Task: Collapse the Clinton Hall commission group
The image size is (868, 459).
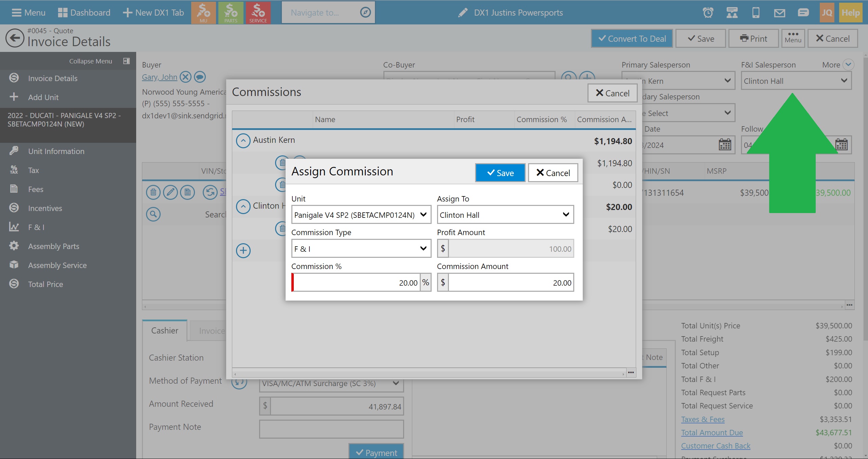Action: [243, 206]
